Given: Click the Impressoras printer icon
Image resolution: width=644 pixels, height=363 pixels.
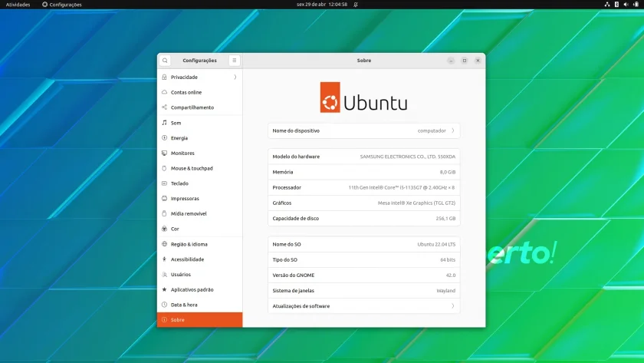Looking at the screenshot, I should click(x=164, y=198).
